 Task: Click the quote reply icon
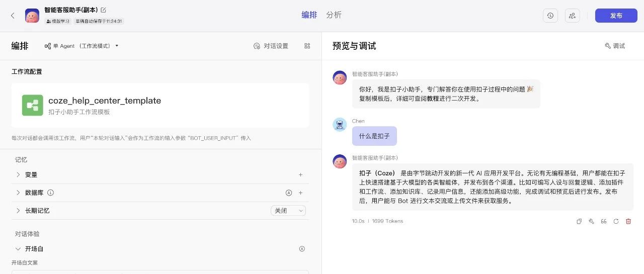604,221
